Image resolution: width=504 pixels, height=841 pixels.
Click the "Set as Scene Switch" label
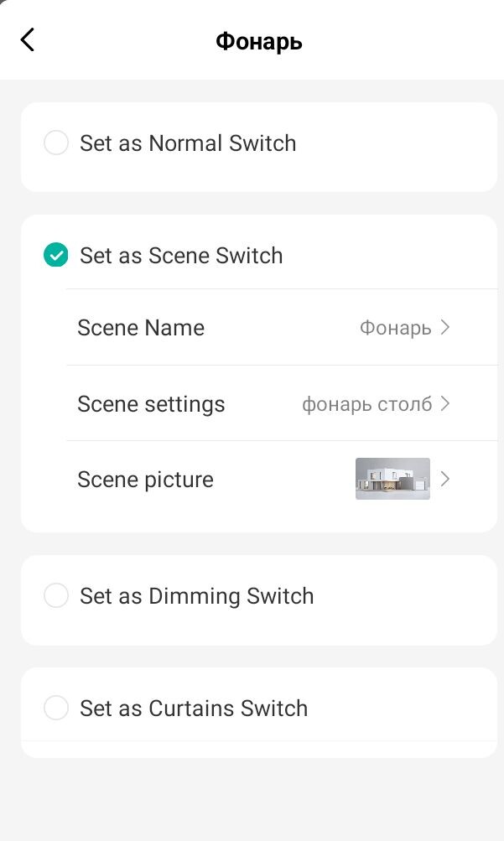(181, 256)
